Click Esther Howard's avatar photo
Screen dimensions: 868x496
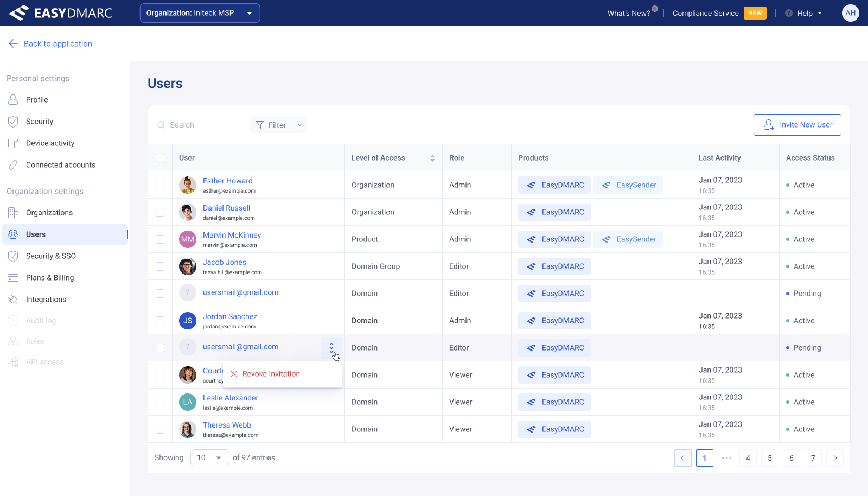click(188, 185)
